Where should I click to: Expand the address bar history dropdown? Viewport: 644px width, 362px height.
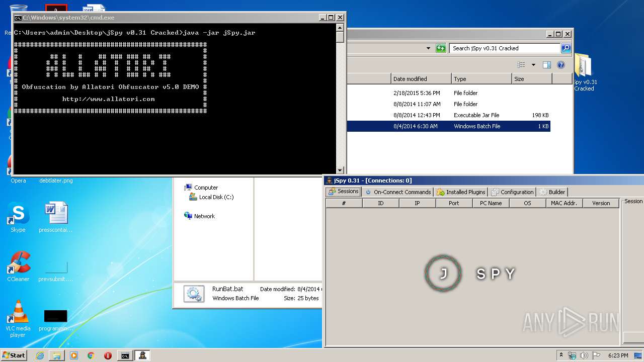pyautogui.click(x=428, y=48)
